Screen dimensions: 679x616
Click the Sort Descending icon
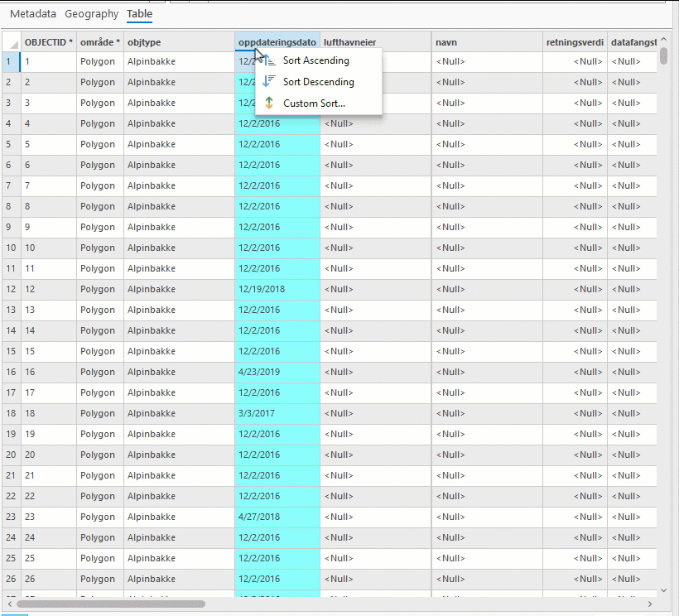[269, 81]
